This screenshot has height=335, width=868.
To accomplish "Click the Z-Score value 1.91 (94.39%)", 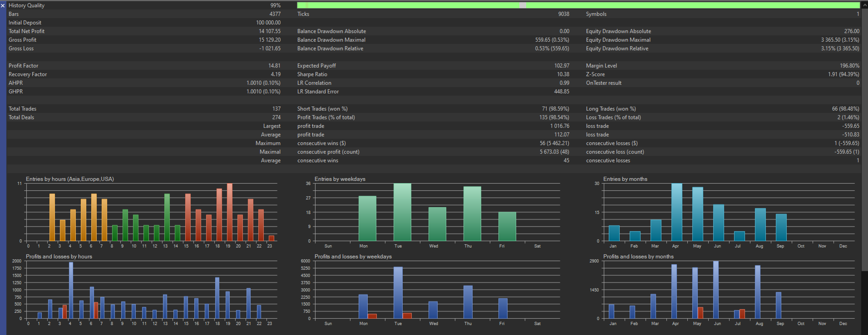I will point(843,74).
